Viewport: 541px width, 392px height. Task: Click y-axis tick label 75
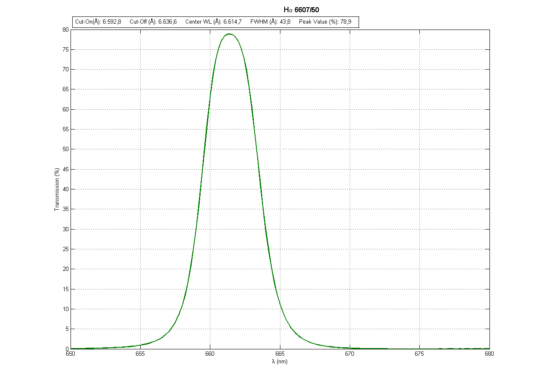click(65, 49)
